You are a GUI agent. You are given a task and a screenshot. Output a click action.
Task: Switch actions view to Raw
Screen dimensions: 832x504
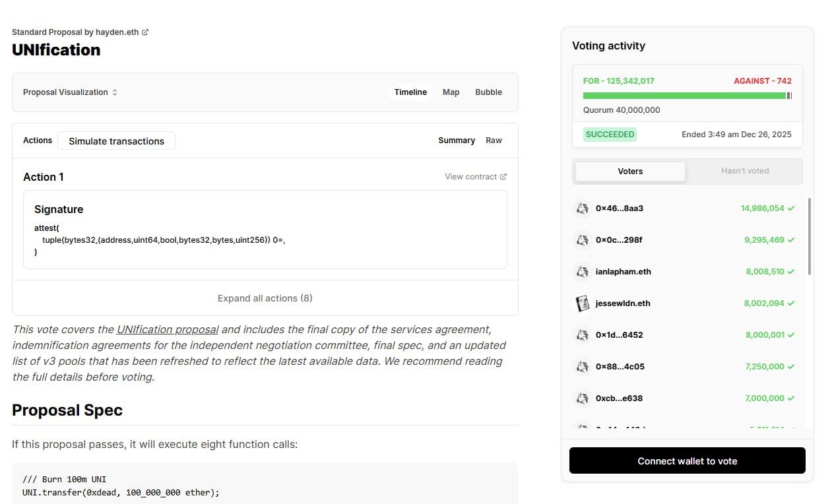point(494,141)
